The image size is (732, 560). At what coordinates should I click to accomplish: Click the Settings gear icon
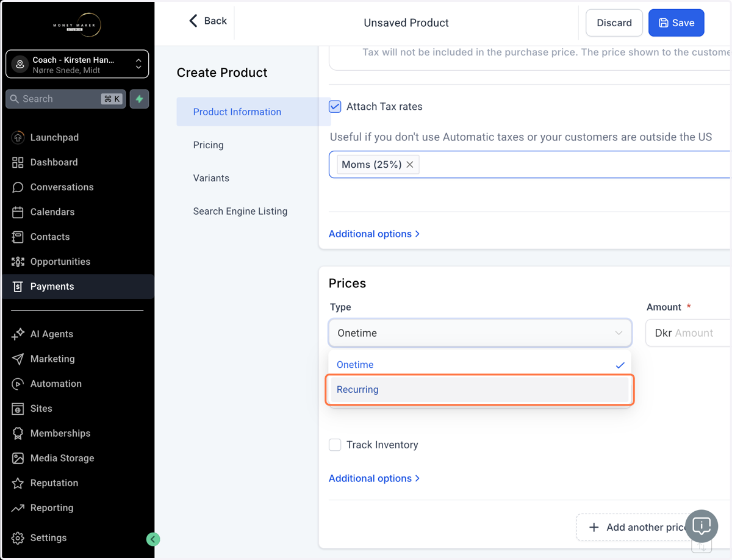18,538
